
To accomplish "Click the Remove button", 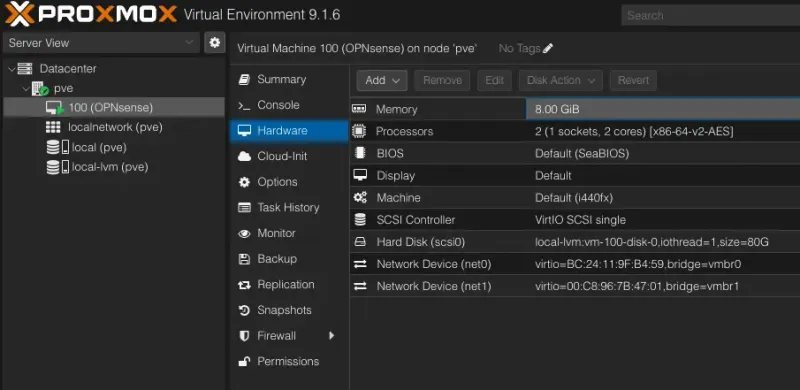I will (442, 80).
